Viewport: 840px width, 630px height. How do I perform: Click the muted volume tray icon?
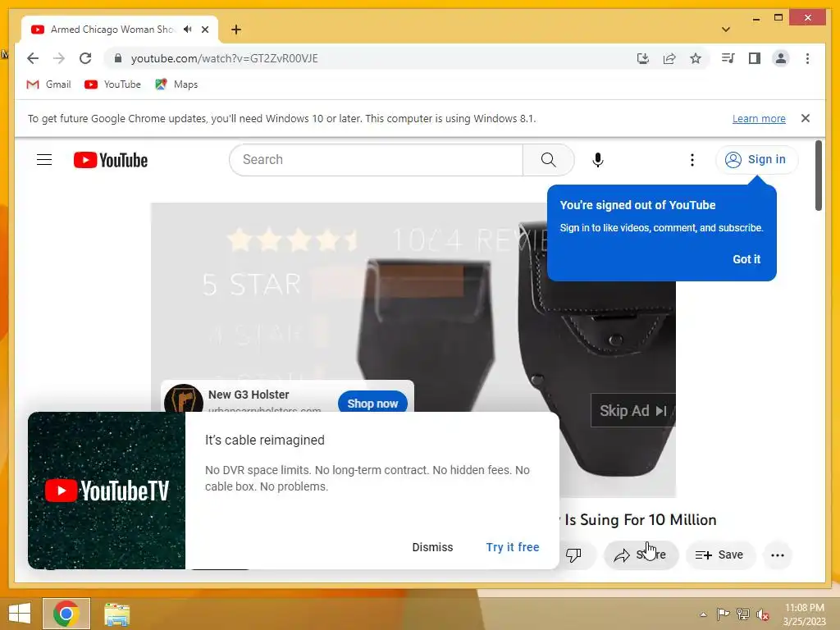pyautogui.click(x=763, y=614)
